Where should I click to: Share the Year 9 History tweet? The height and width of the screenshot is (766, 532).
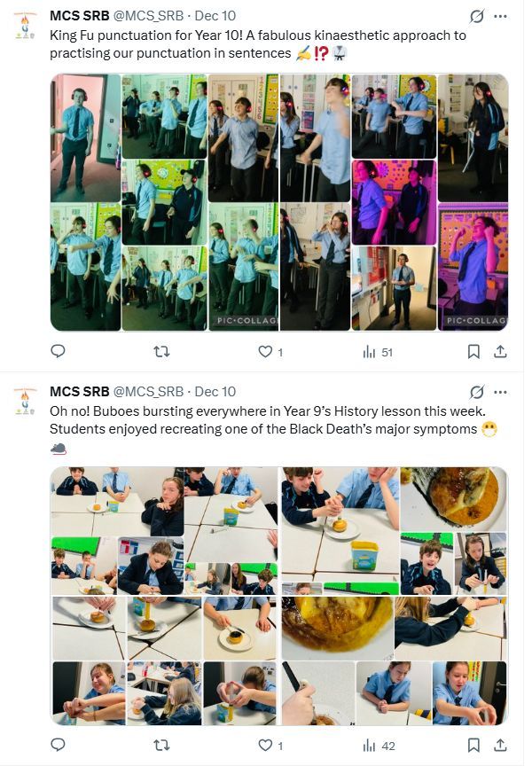click(x=500, y=745)
